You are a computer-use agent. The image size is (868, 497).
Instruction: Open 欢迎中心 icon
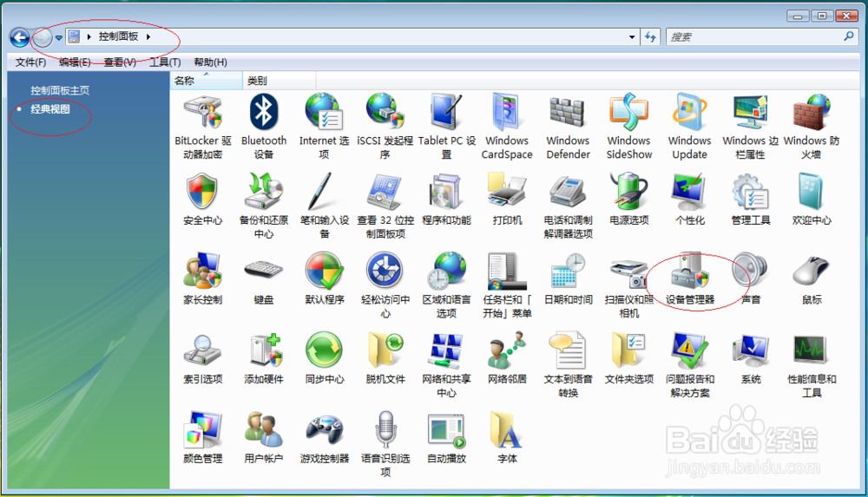(812, 192)
